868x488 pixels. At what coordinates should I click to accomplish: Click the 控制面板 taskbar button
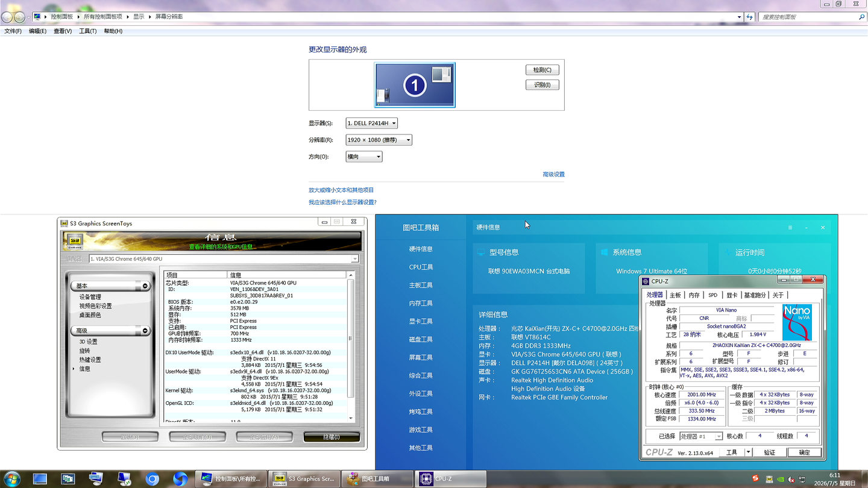[231, 479]
